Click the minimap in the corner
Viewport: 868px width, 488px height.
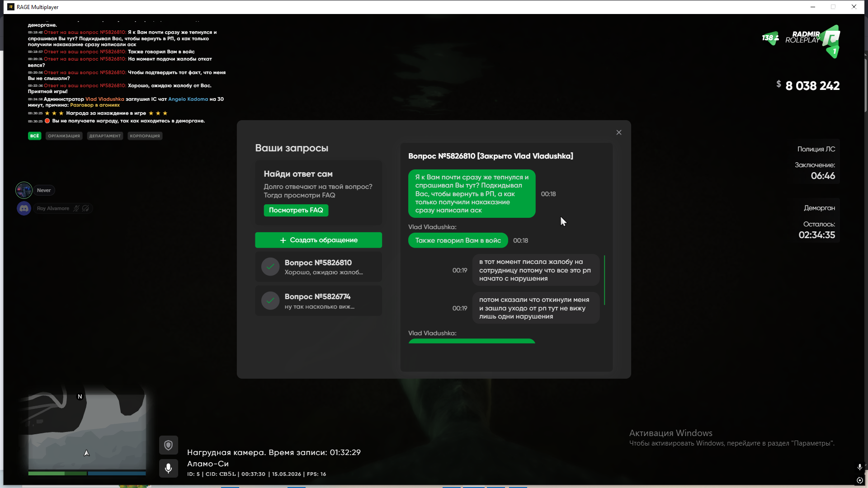coord(87,432)
